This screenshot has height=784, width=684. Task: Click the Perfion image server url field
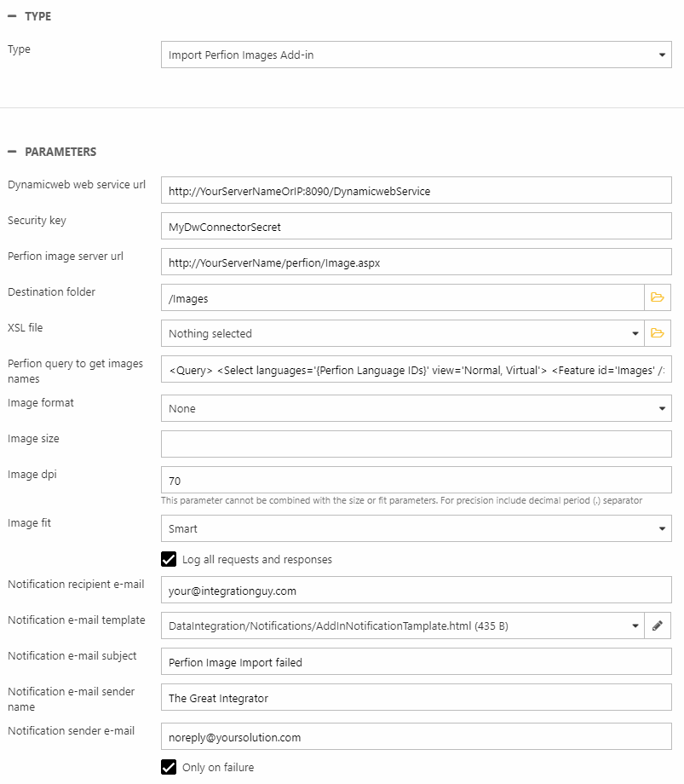click(416, 262)
